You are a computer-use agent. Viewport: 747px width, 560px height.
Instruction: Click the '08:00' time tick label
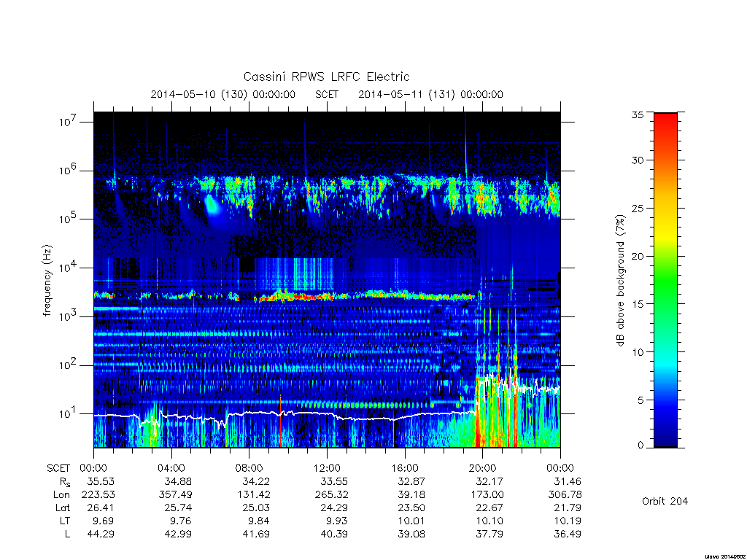[x=249, y=469]
